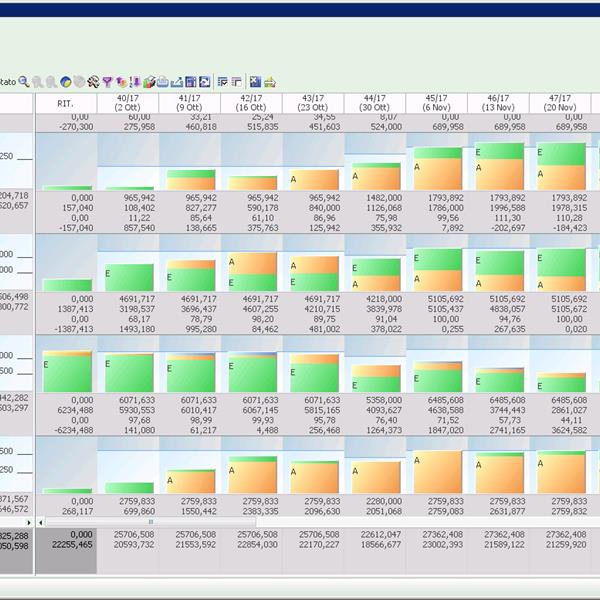The width and height of the screenshot is (600, 600).
Task: Select the 47/17 (20 Nov) column header
Action: [560, 103]
